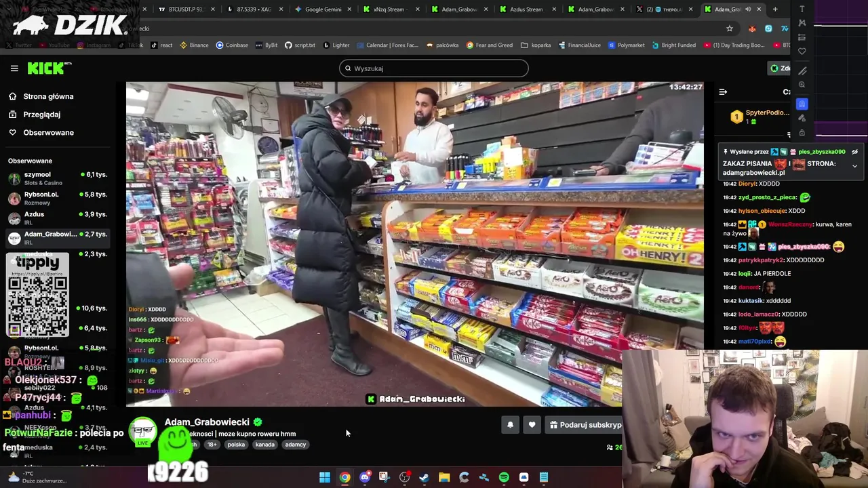The image size is (868, 488).
Task: Open Przeglądaj in the sidebar
Action: tap(41, 115)
